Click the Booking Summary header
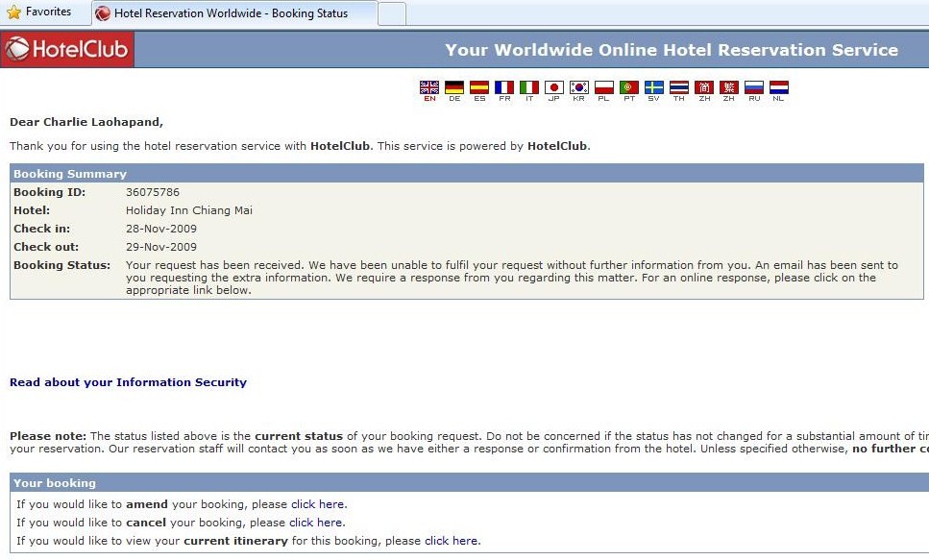Image resolution: width=929 pixels, height=560 pixels. (467, 174)
